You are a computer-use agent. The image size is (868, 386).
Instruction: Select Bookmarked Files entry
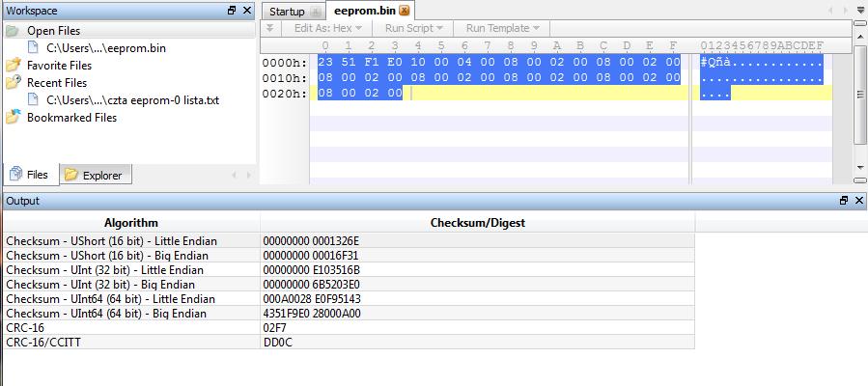point(72,118)
